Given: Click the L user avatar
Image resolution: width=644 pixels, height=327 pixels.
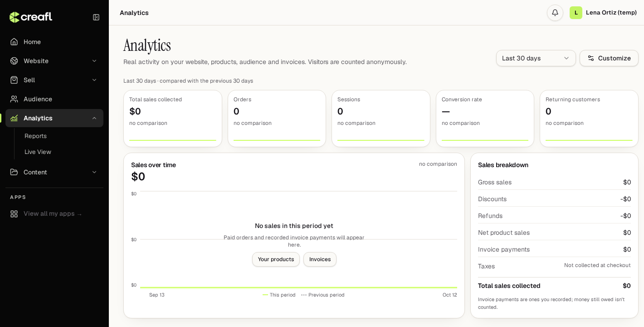Looking at the screenshot, I should [576, 13].
